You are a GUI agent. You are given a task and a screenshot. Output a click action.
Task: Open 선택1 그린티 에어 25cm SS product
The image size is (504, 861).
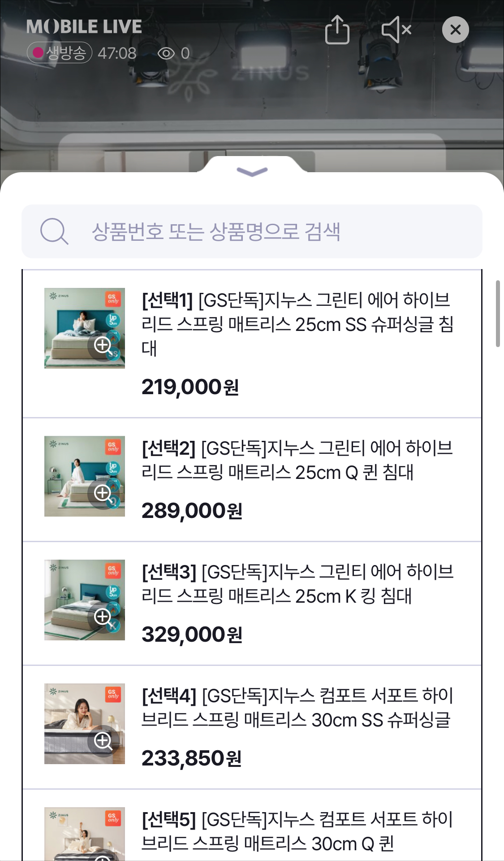coord(297,324)
